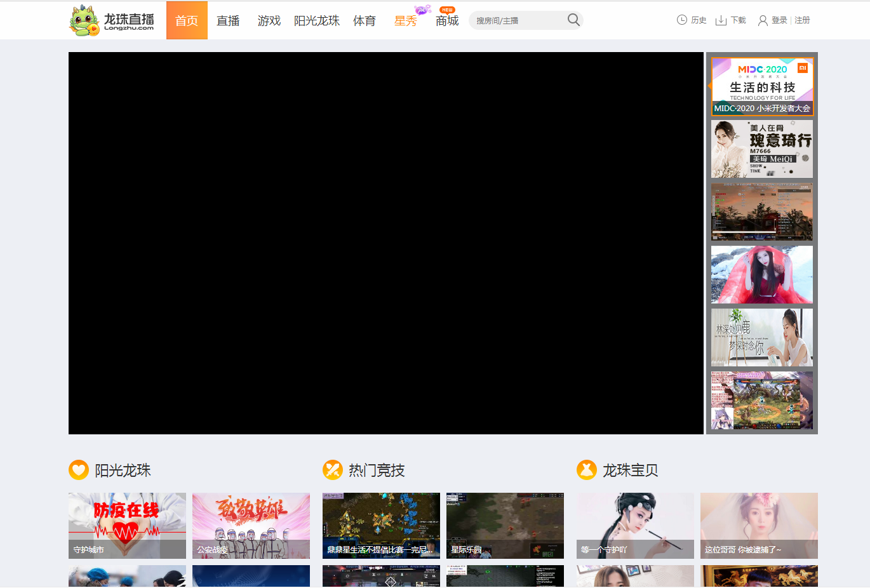
Task: Click the Longzhu dragon logo
Action: pos(84,20)
